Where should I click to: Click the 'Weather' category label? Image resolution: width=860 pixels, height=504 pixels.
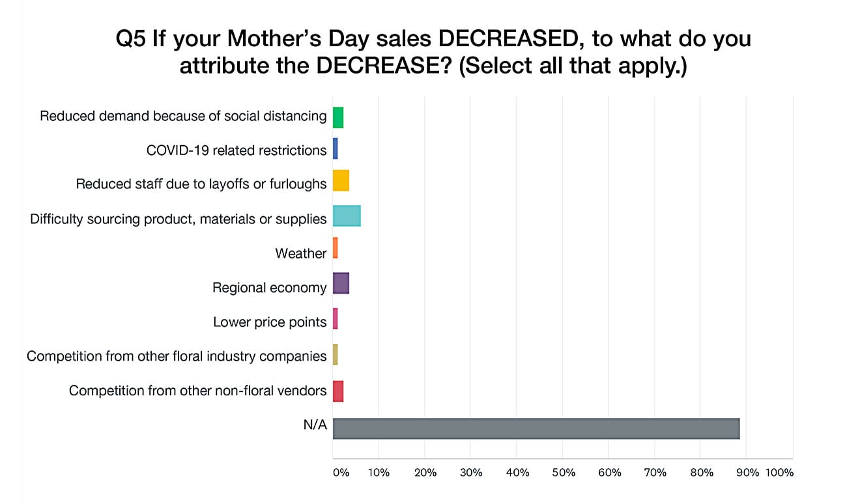(300, 253)
